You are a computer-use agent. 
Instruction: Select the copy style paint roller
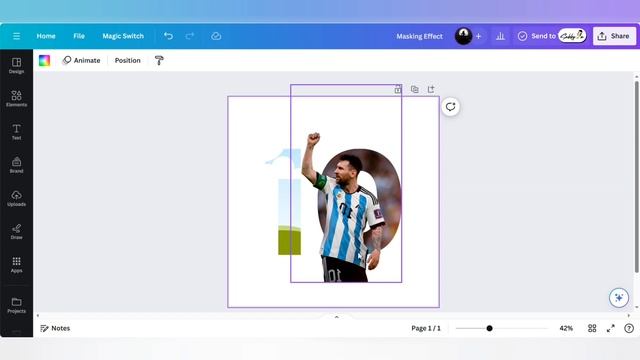point(159,60)
